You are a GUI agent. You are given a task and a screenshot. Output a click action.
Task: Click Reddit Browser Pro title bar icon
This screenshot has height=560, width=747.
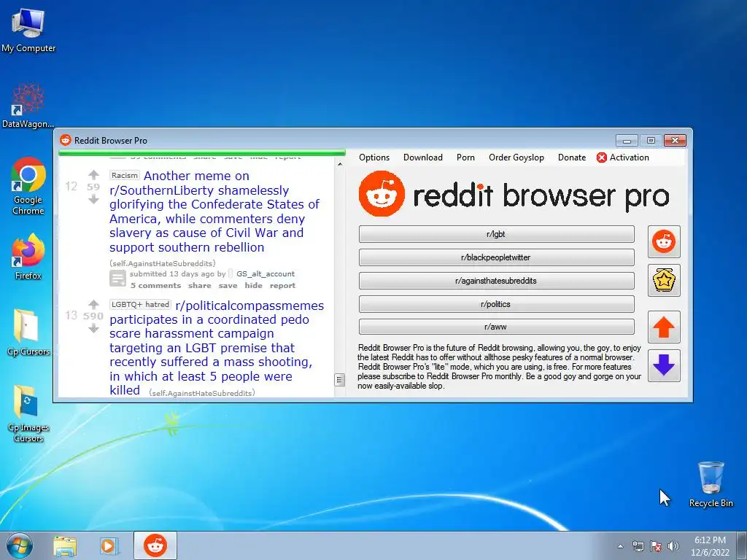point(65,140)
